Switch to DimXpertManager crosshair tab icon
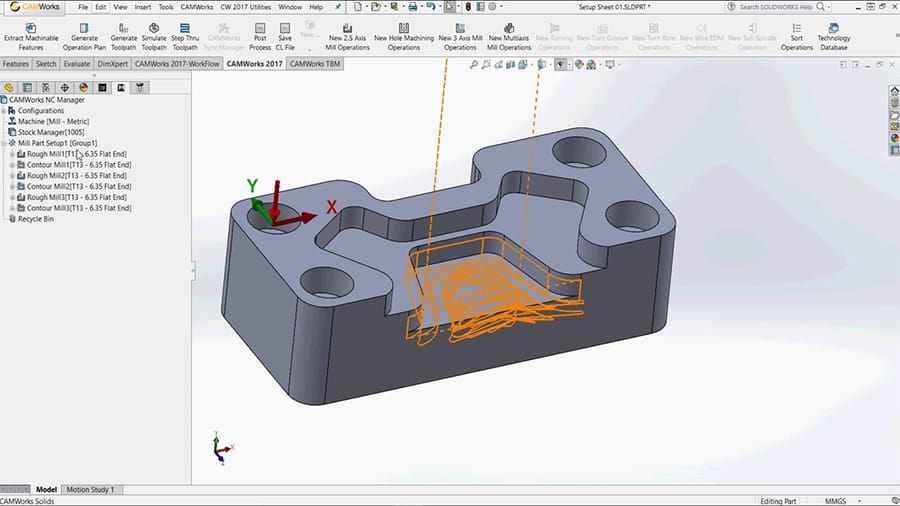 (x=65, y=87)
